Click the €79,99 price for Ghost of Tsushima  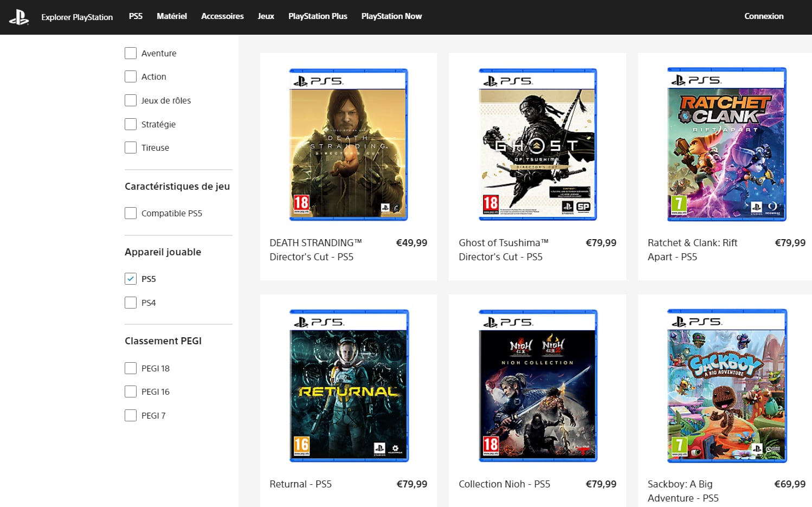[601, 243]
